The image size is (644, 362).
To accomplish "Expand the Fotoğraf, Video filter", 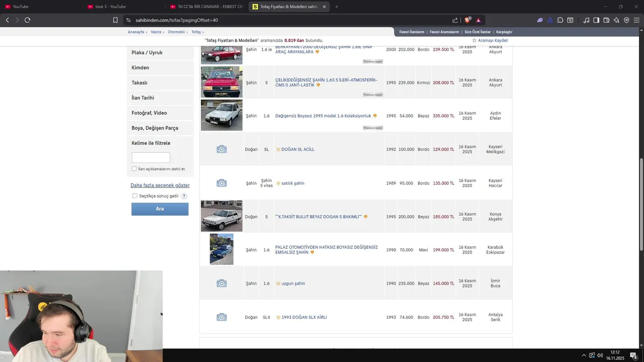I will click(x=160, y=113).
